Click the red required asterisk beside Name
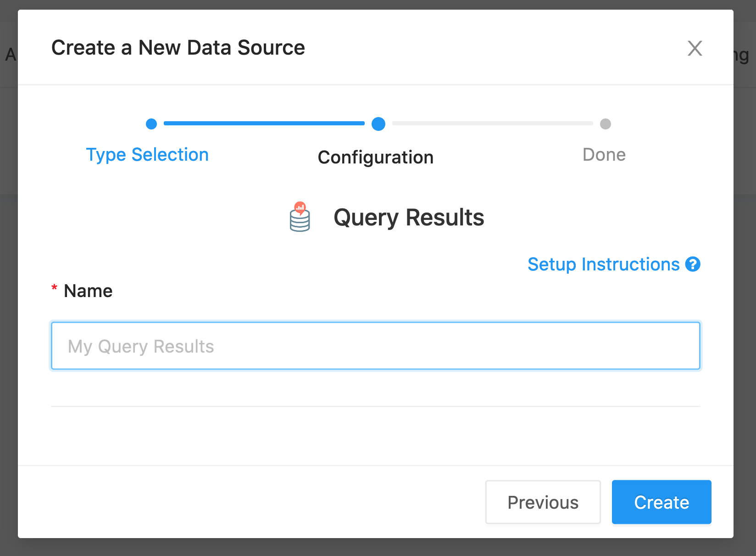Viewport: 756px width, 556px height. tap(54, 288)
